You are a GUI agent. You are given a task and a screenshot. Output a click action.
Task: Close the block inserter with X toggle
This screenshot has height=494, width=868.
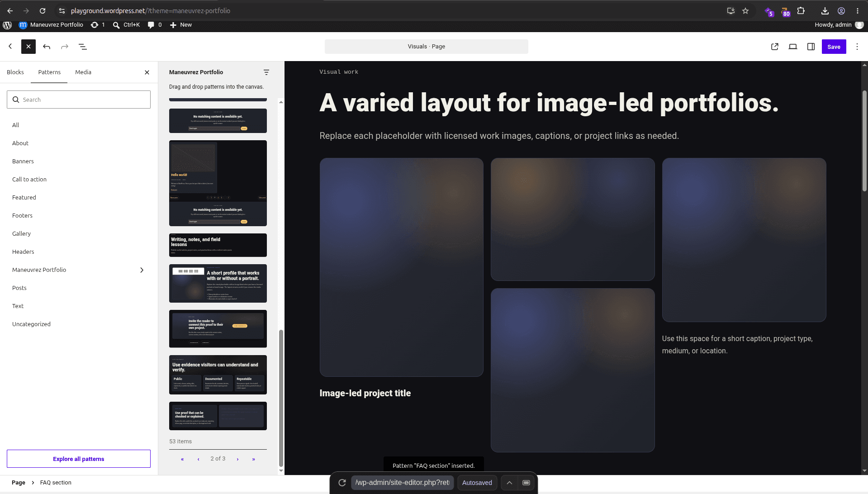[x=28, y=47]
